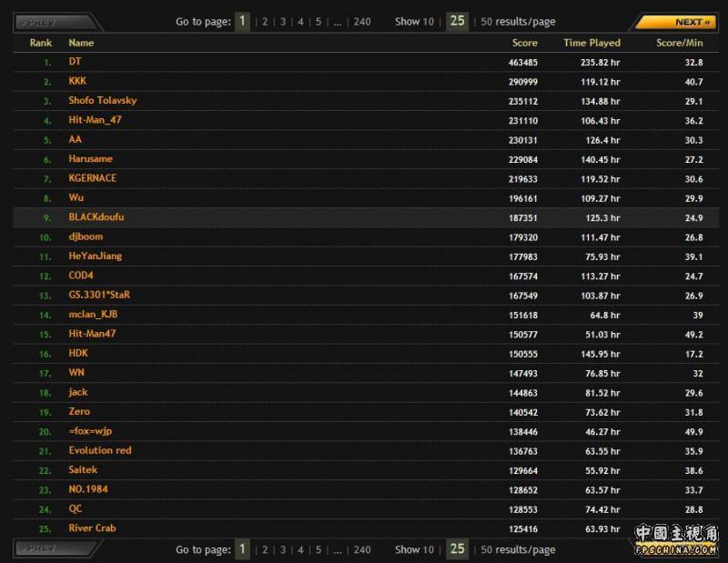
Task: Open player mclan_KJB profile
Action: coord(93,314)
